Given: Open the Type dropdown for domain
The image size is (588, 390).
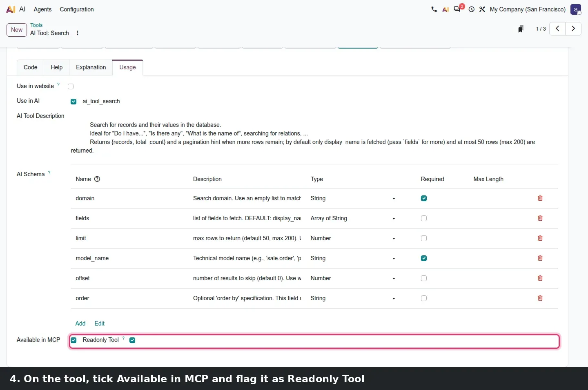Looking at the screenshot, I should point(354,198).
